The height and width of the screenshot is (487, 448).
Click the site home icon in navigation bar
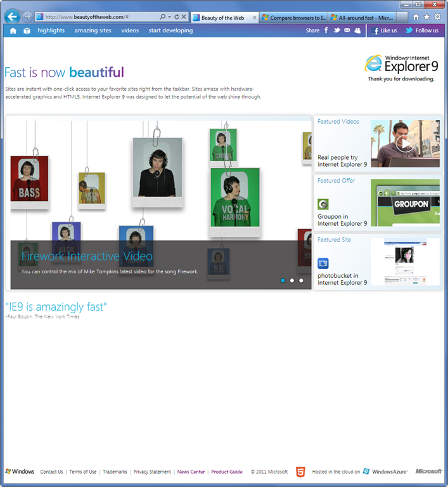pos(13,30)
